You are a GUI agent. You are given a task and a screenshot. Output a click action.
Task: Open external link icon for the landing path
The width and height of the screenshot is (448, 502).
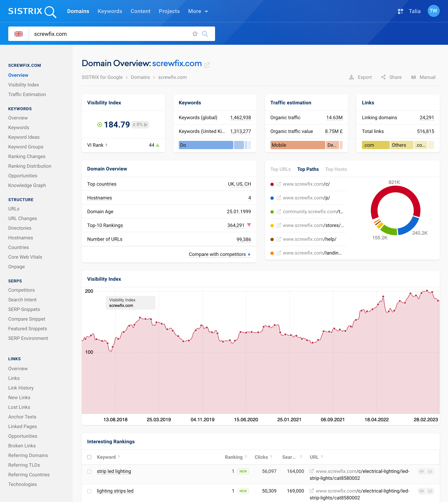pyautogui.click(x=279, y=253)
